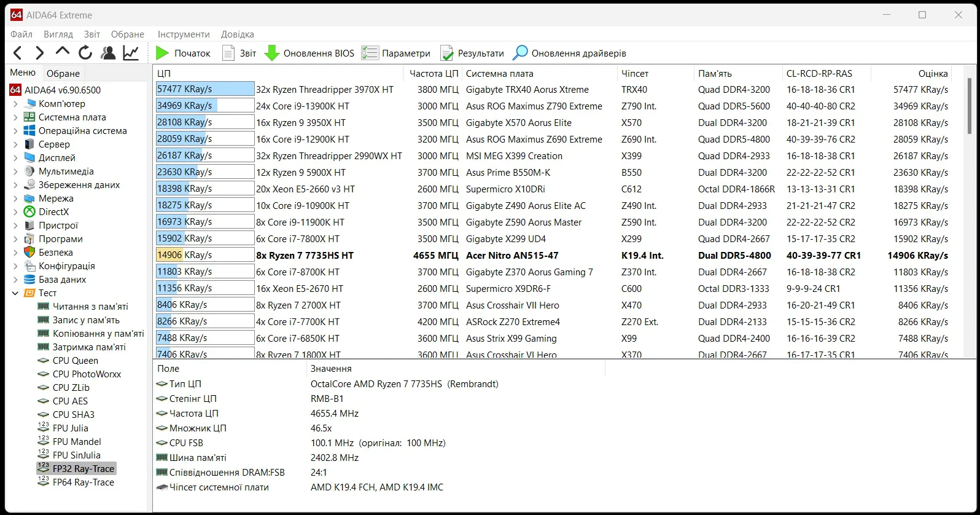The height and width of the screenshot is (515, 980).
Task: Select the 57477 KRay/s result bar
Action: [205, 89]
